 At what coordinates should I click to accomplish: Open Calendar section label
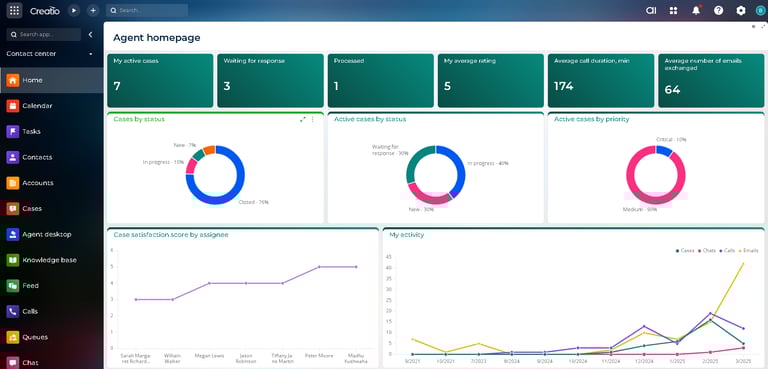(x=37, y=105)
